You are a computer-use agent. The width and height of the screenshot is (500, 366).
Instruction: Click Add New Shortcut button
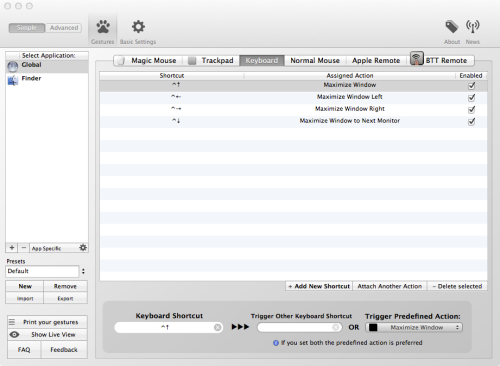point(319,286)
